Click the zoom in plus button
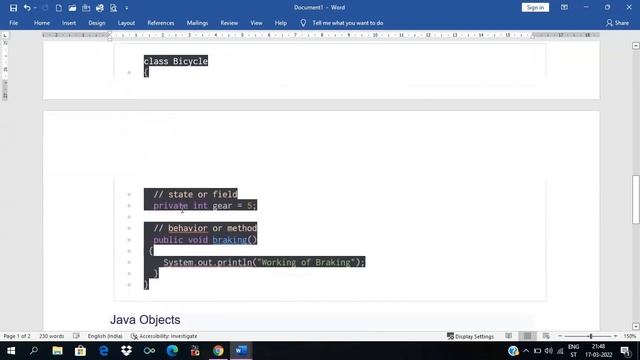 (616, 336)
